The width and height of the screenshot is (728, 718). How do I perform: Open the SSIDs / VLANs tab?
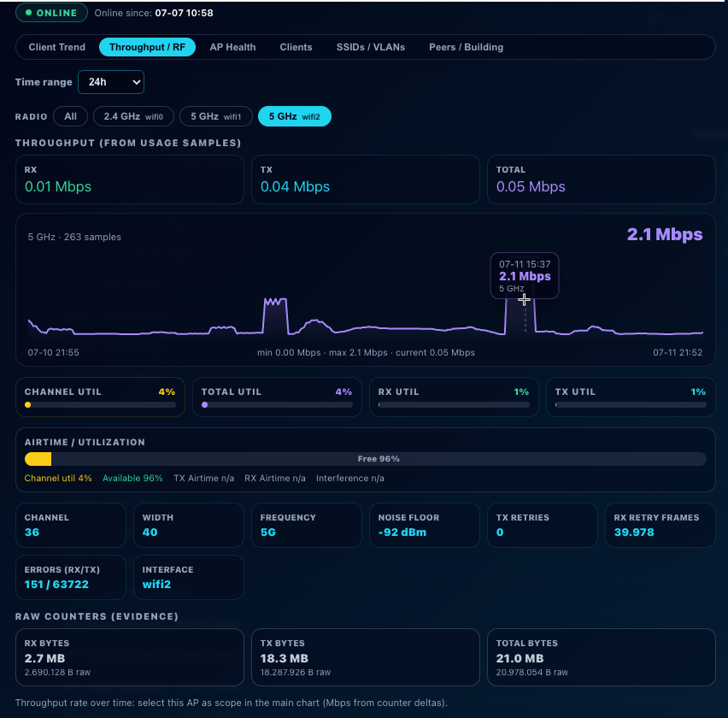[371, 47]
